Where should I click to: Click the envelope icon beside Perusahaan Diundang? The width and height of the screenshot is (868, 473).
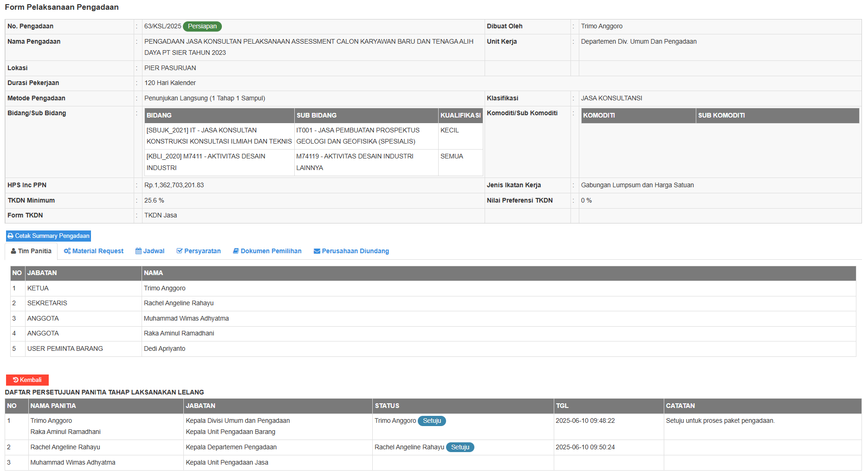[x=317, y=251]
